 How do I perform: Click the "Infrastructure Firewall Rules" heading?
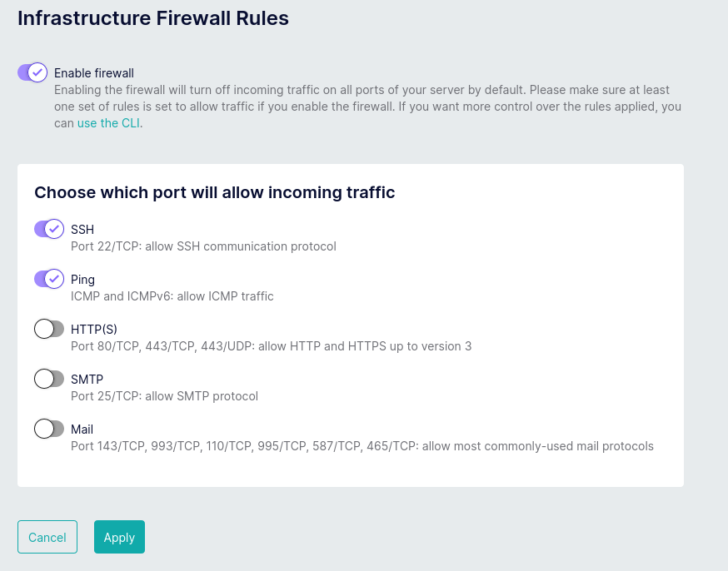pos(153,17)
